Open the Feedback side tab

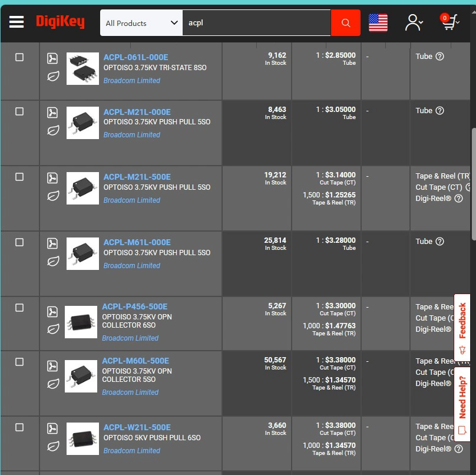462,328
